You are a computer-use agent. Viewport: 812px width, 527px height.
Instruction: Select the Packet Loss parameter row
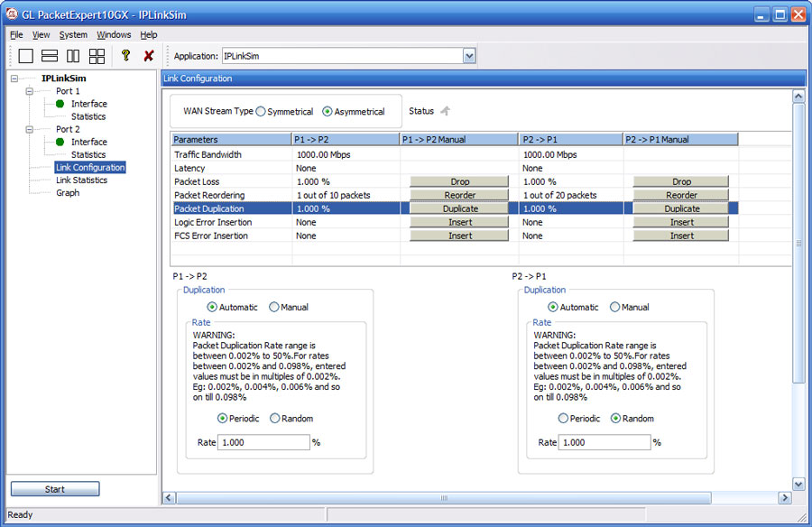(x=455, y=181)
